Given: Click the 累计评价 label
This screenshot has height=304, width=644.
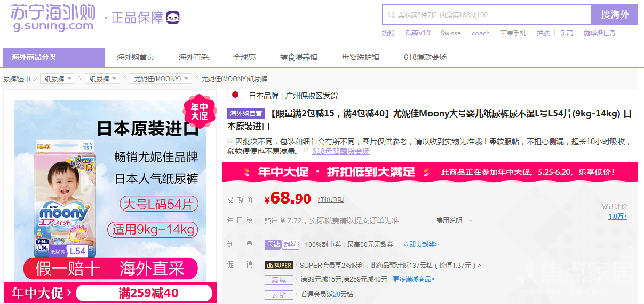Looking at the screenshot, I should (615, 207).
